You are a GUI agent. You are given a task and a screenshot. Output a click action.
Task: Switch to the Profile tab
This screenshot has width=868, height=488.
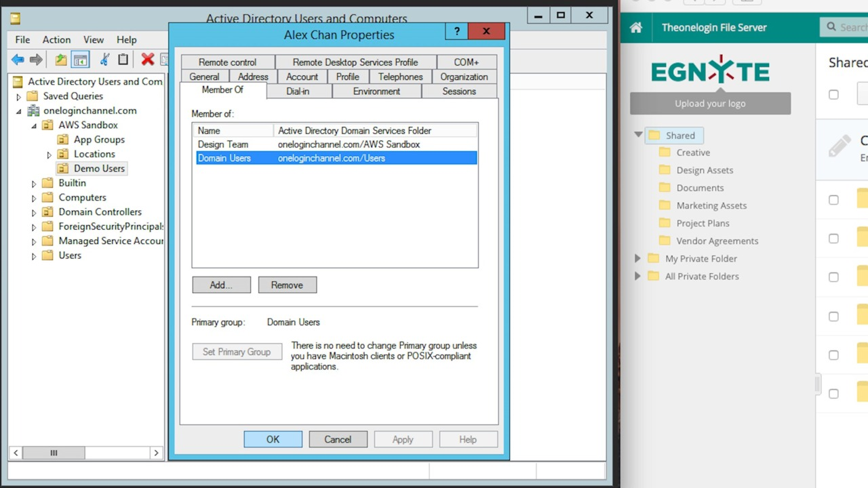348,77
